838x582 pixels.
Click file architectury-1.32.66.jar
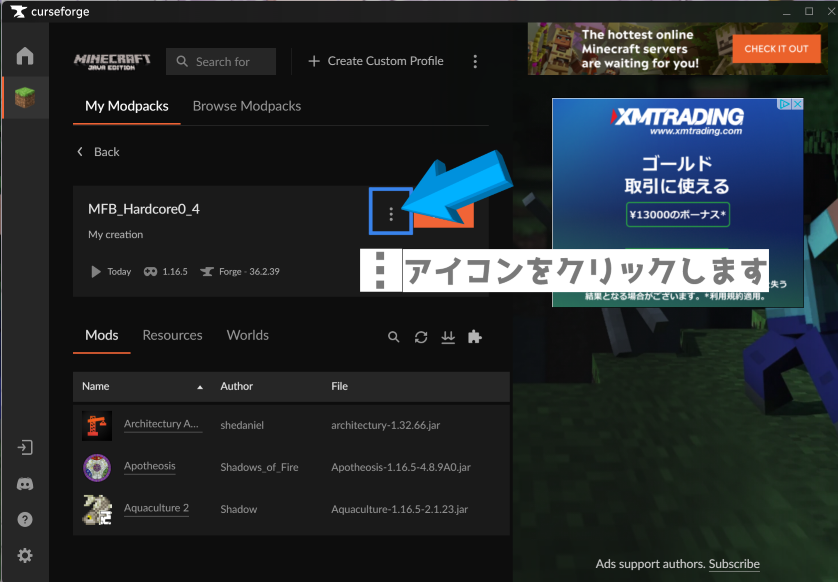(385, 425)
